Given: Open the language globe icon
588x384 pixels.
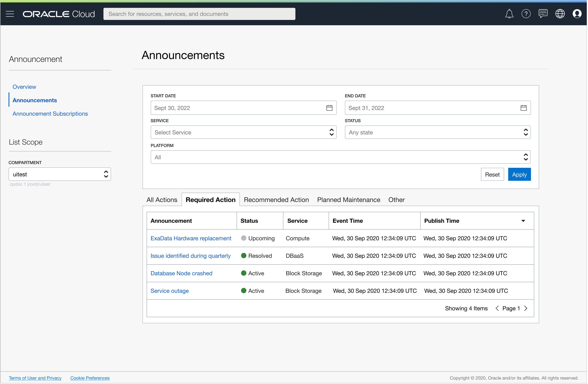Looking at the screenshot, I should pyautogui.click(x=560, y=14).
